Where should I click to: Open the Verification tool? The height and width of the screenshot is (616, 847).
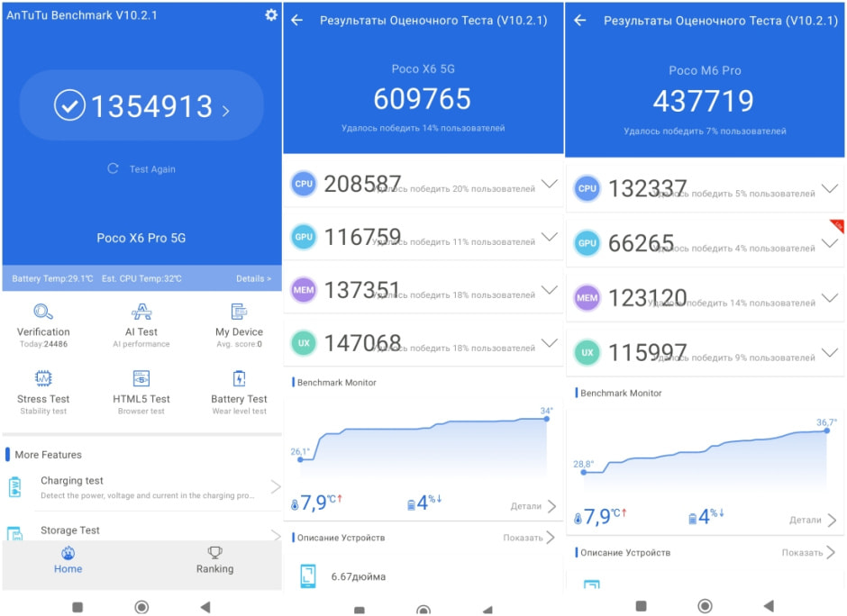click(43, 322)
